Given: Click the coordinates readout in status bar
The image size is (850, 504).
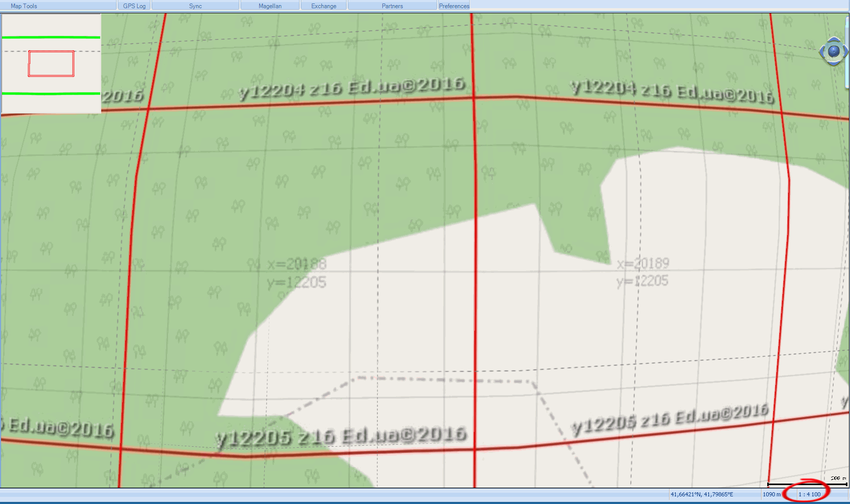Looking at the screenshot, I should [702, 494].
